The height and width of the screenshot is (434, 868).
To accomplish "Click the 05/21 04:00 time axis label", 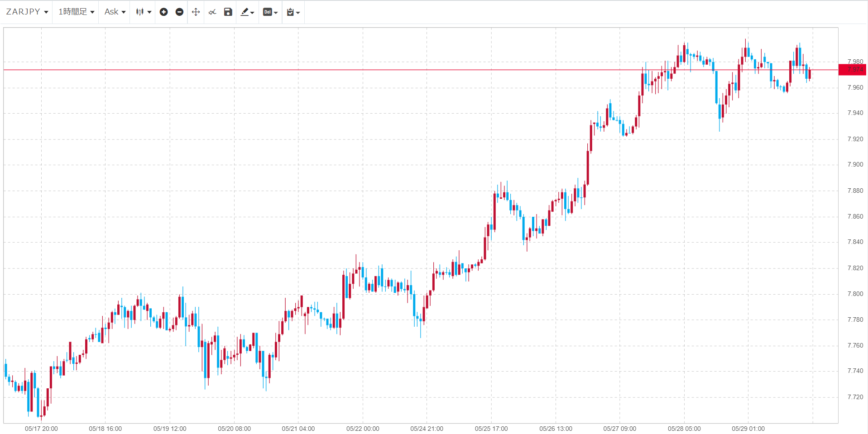I will pos(298,429).
